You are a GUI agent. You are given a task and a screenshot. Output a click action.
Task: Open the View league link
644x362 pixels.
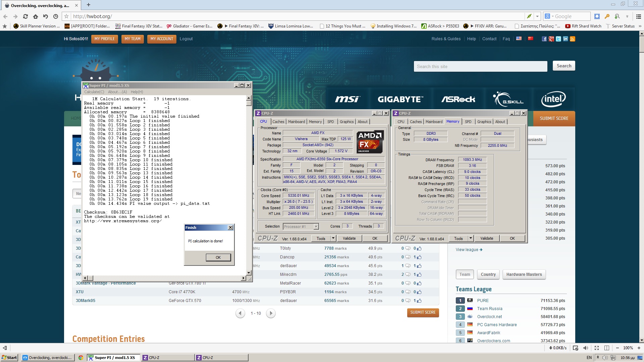[x=469, y=250]
